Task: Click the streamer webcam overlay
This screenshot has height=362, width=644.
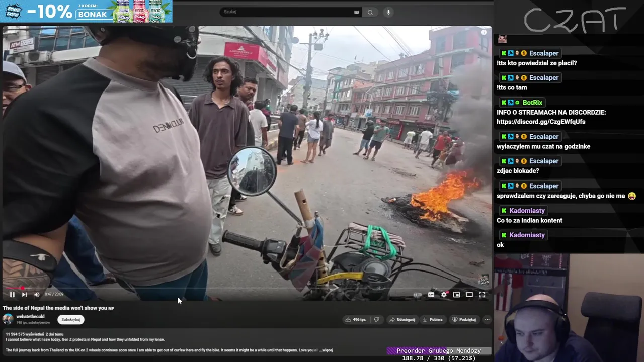Action: click(569, 308)
